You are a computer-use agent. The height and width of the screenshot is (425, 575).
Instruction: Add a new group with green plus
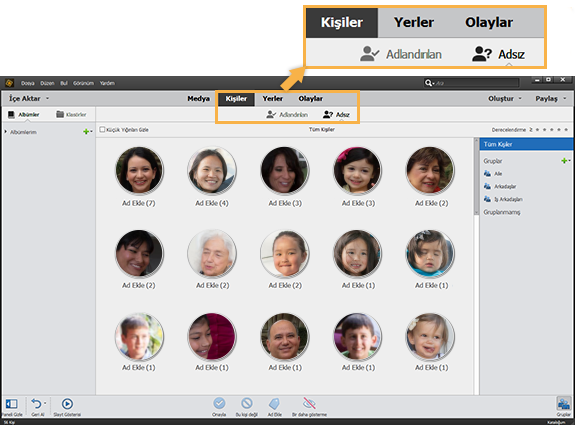click(x=564, y=161)
